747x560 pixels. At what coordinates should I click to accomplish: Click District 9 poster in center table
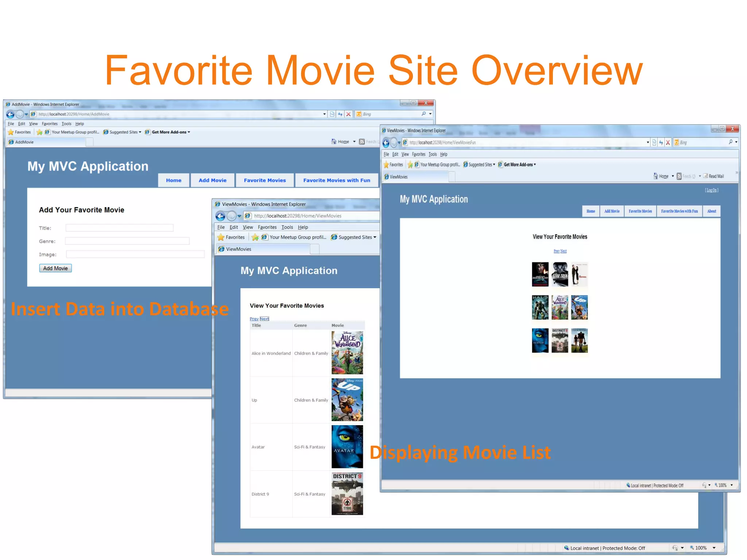point(347,494)
